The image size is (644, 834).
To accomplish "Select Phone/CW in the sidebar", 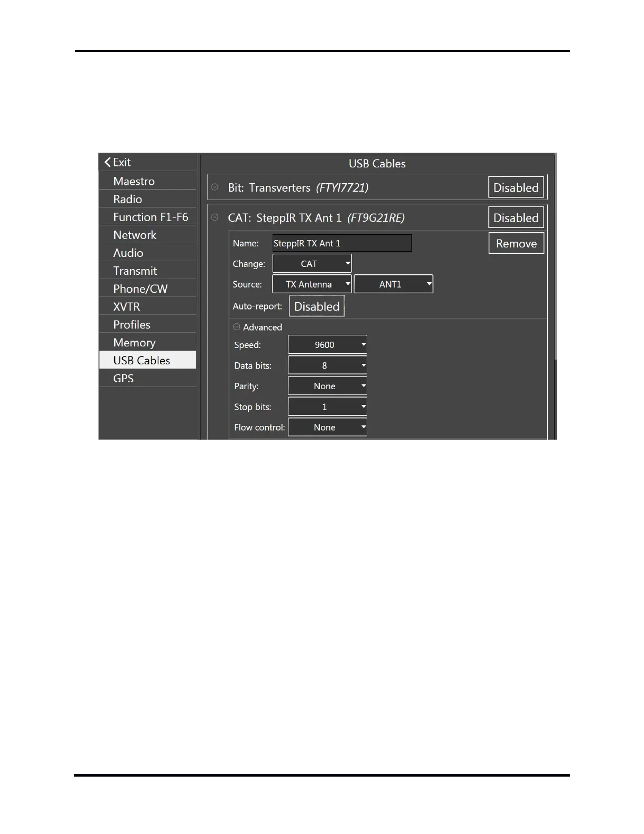I will [x=148, y=288].
